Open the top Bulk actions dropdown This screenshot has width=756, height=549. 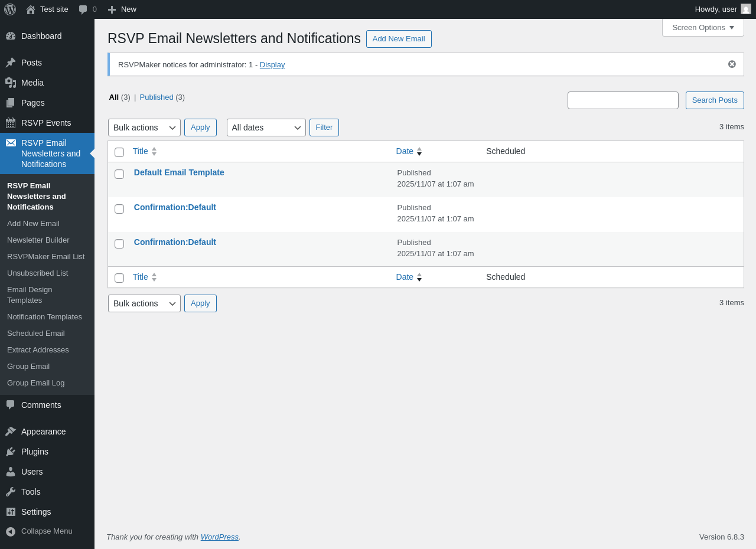click(x=144, y=128)
